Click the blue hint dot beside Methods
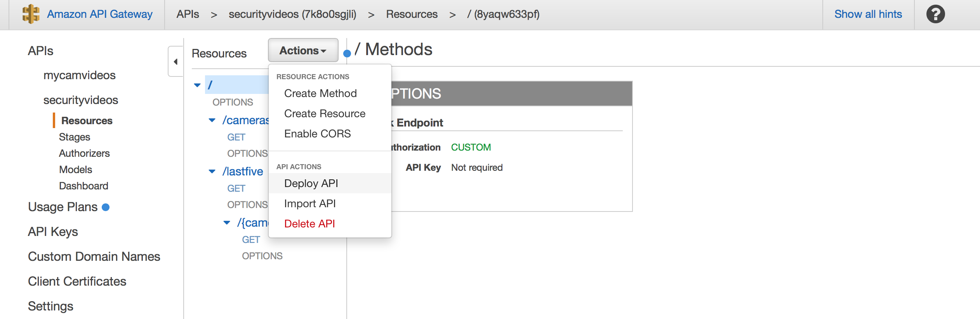Viewport: 980px width, 319px height. tap(347, 54)
